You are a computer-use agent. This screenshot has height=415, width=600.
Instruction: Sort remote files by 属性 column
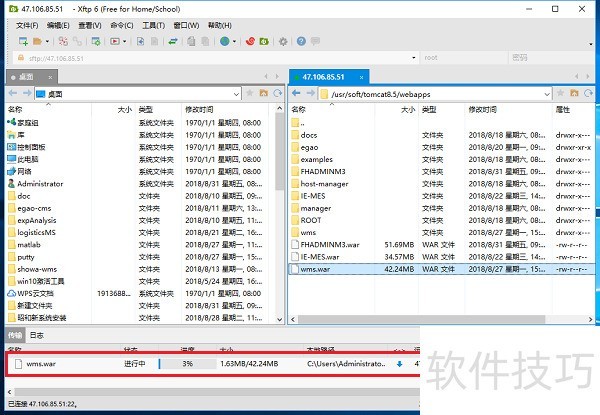[x=562, y=110]
